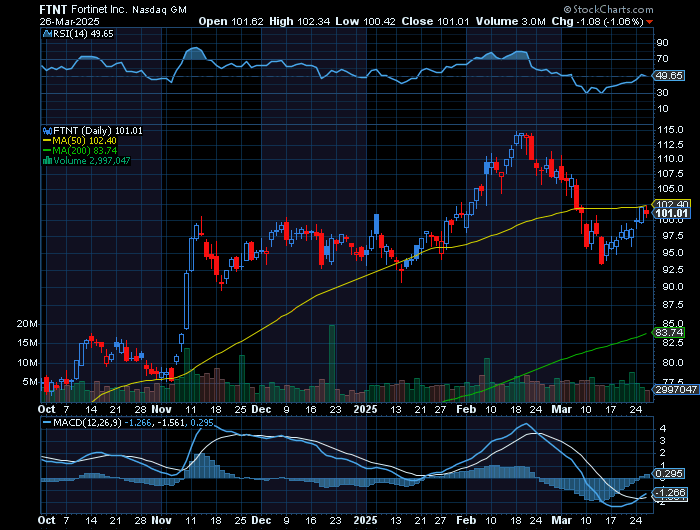The height and width of the screenshot is (530, 700).
Task: Click the red down arrow beside Chg
Action: (650, 22)
